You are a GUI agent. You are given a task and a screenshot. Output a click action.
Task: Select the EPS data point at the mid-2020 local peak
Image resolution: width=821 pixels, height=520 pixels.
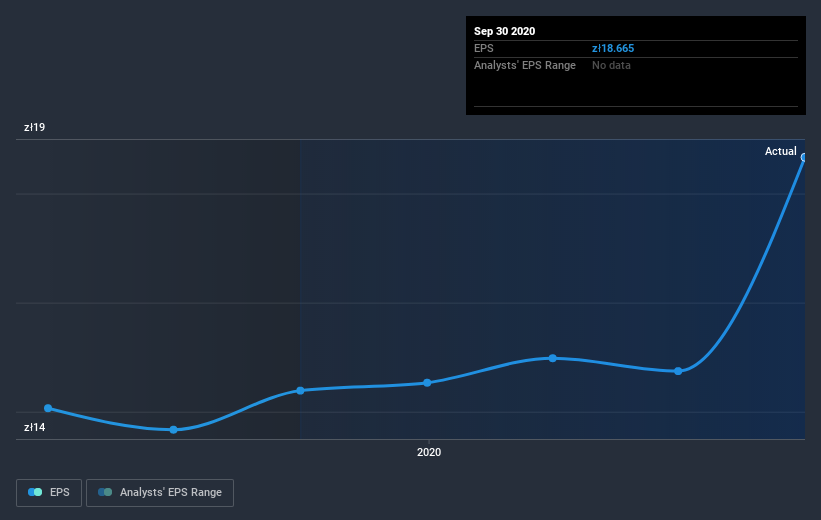tap(553, 358)
